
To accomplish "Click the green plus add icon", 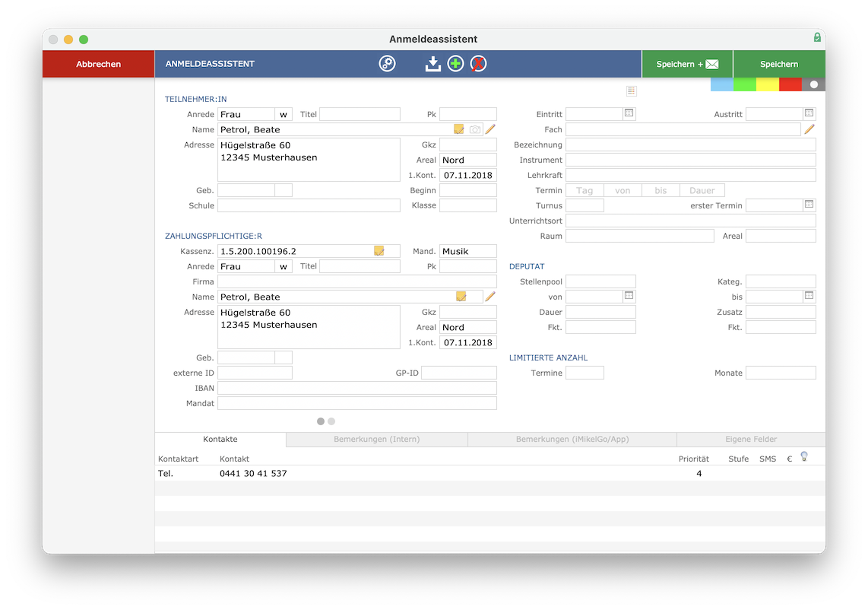I will tap(455, 64).
